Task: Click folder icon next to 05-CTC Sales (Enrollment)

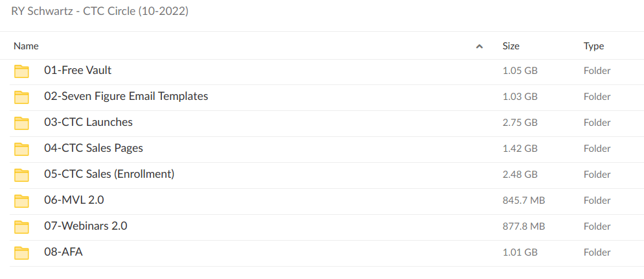Action: (22, 175)
